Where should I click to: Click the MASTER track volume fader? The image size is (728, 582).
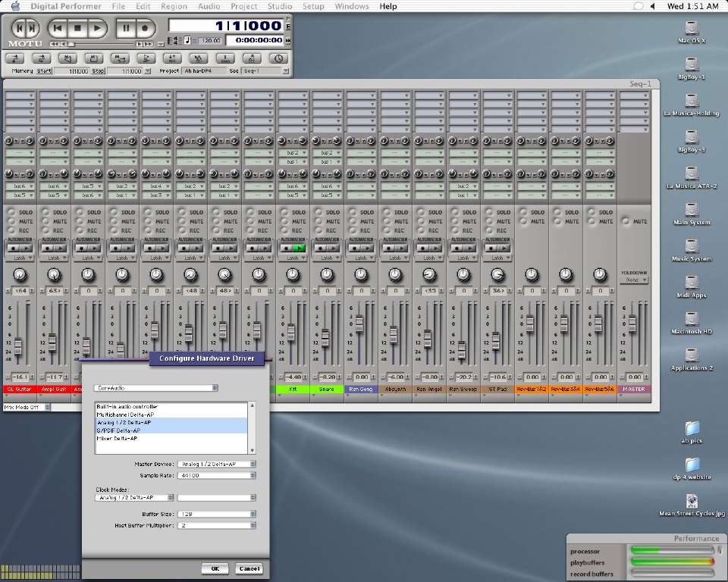click(x=632, y=323)
